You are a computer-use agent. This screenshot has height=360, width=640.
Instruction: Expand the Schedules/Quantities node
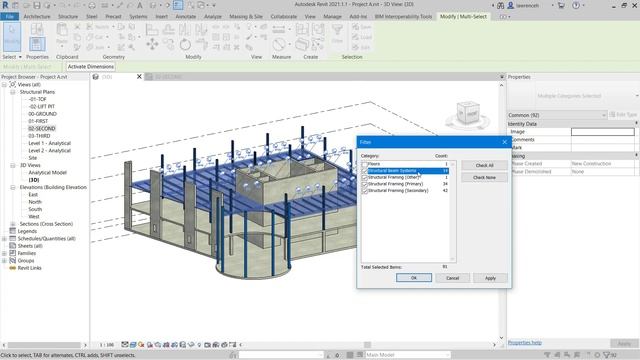tap(4, 238)
